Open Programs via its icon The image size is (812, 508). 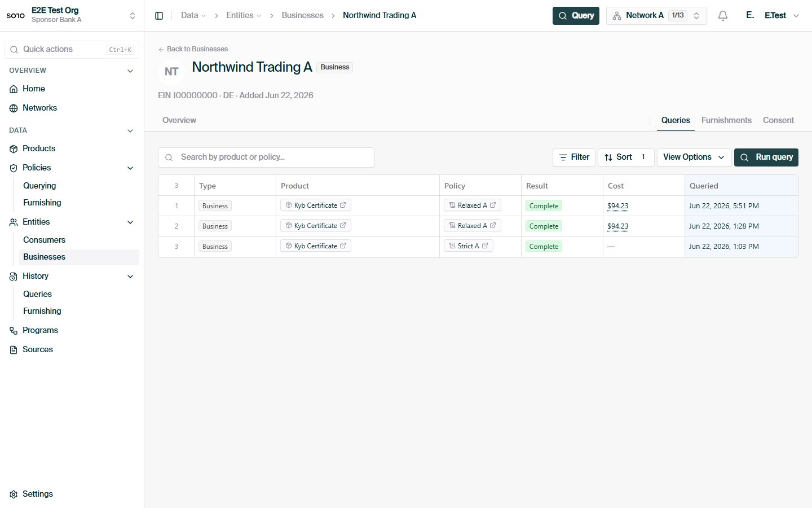point(14,330)
